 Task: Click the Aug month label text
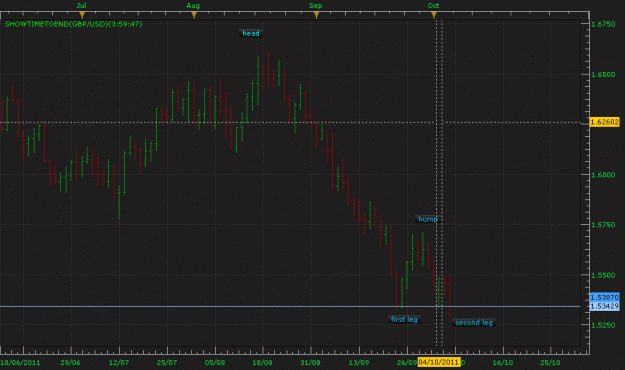point(193,6)
